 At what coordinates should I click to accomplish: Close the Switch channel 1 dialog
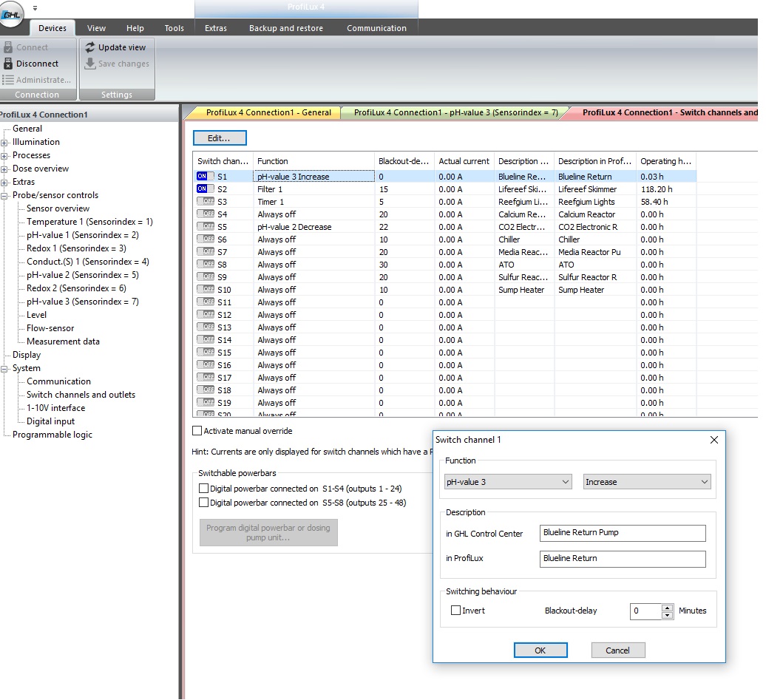point(714,440)
